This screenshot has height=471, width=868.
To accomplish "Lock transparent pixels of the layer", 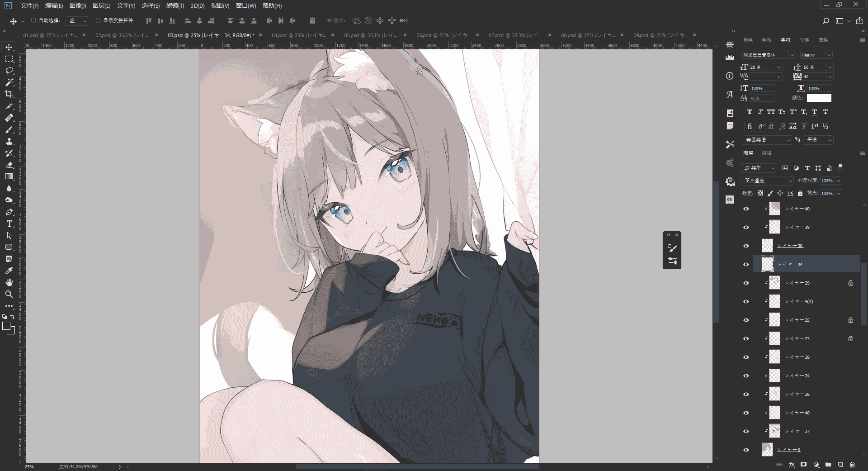I will (x=760, y=194).
